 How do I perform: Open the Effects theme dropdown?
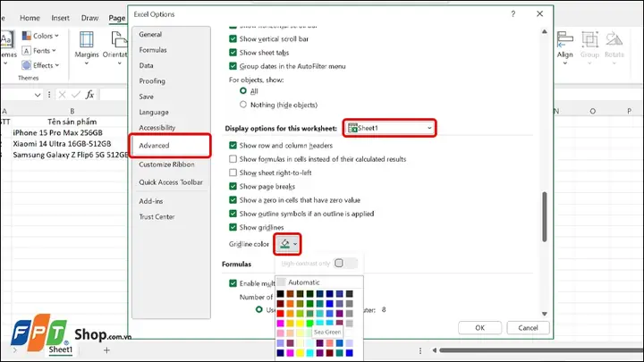40,65
